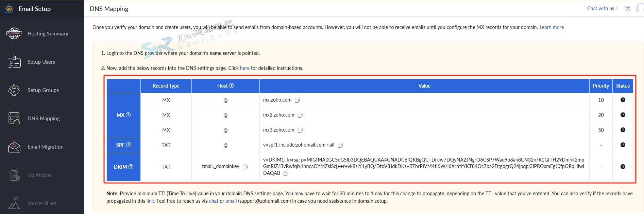Viewport: 644px width, 214px height.
Task: Check status icon for mx3.zoho.com row
Action: click(x=623, y=130)
